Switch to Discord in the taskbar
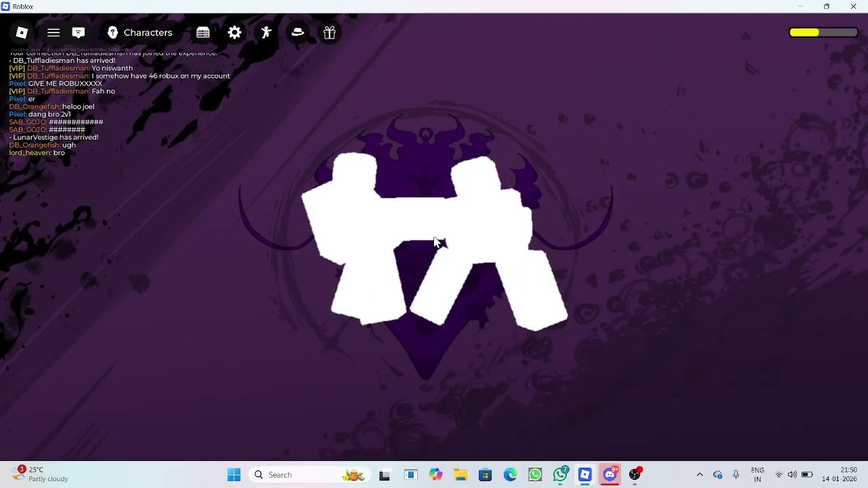 coord(610,474)
